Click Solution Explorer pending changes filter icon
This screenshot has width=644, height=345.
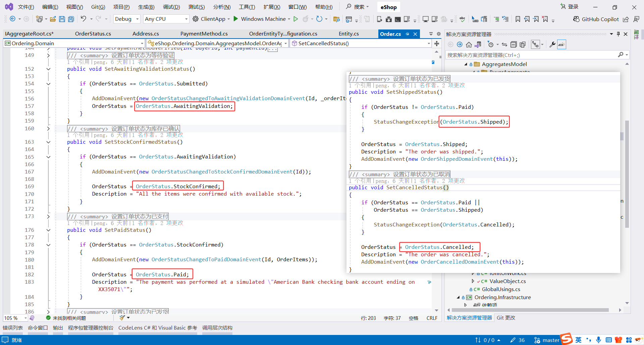491,45
